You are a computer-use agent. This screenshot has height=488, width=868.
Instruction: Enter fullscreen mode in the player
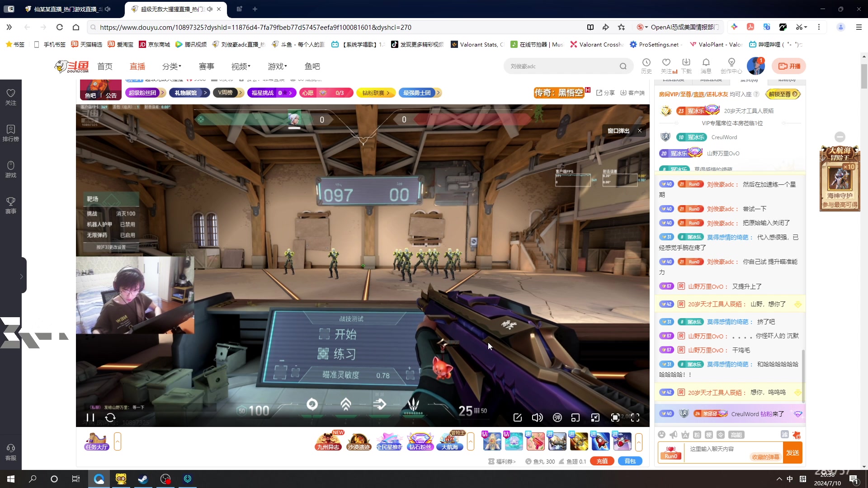[635, 418]
